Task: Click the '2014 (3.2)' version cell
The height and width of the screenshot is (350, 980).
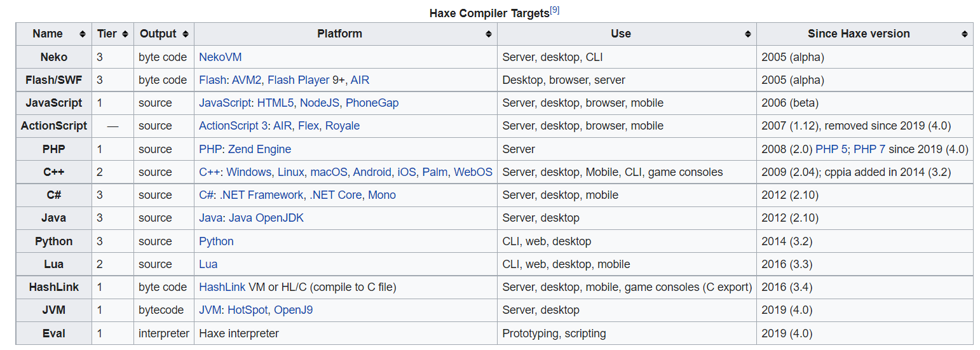Action: [865, 241]
